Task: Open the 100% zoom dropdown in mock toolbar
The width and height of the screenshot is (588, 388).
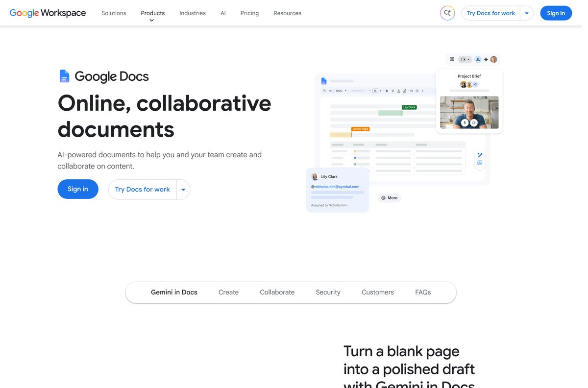Action: pyautogui.click(x=341, y=91)
